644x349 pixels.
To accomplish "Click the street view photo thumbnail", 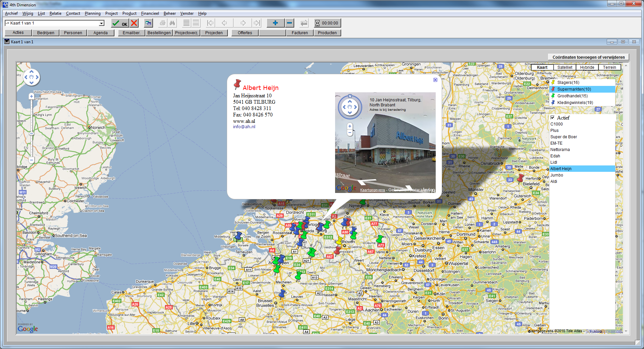I will tap(385, 143).
